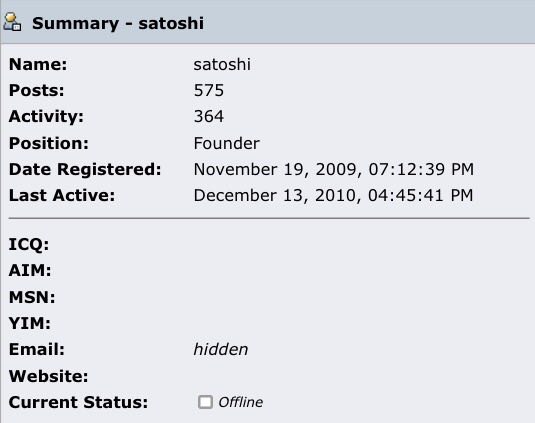Click the Email: field label
The width and height of the screenshot is (535, 423).
coord(37,349)
